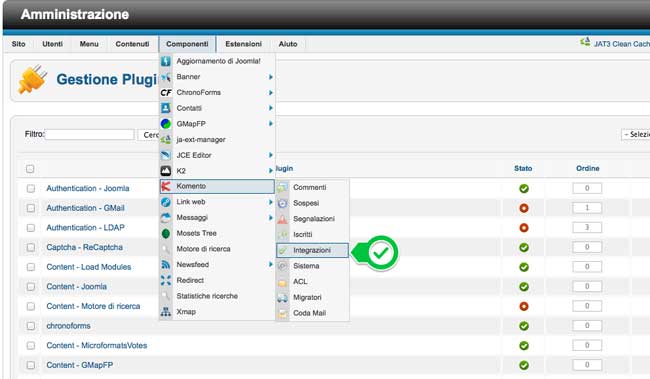Expand the JCE Editor submenu arrow

pyautogui.click(x=270, y=155)
